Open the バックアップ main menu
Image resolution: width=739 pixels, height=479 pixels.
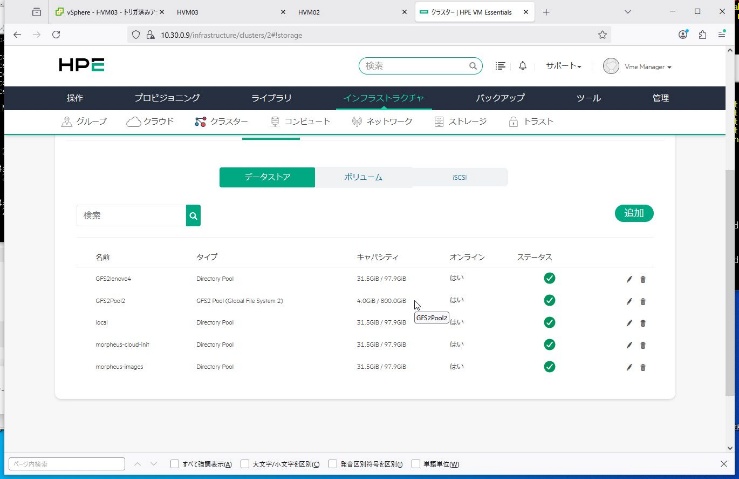click(x=500, y=98)
